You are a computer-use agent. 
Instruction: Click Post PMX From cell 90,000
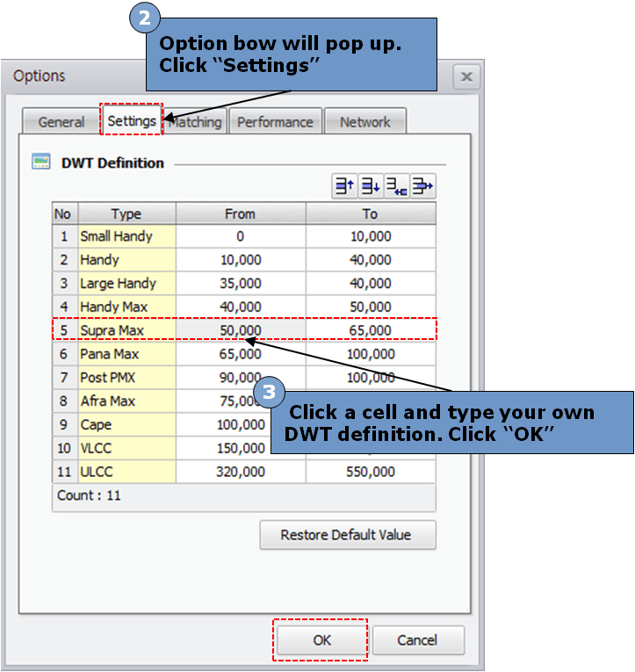(x=241, y=378)
